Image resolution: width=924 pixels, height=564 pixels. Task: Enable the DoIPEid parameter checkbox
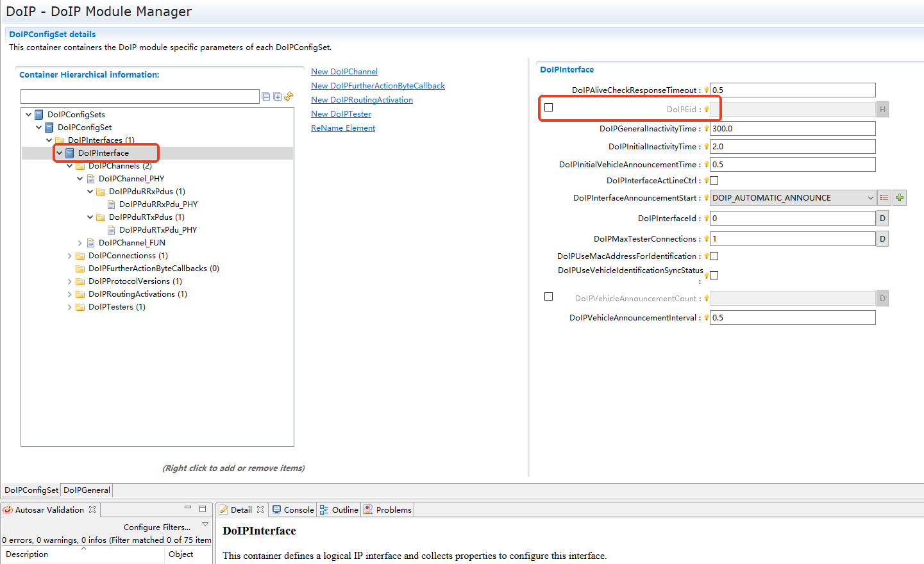pos(548,108)
